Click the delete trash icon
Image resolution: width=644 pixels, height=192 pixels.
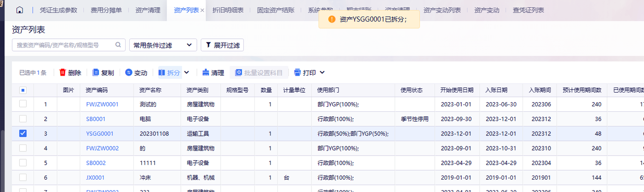(x=63, y=72)
